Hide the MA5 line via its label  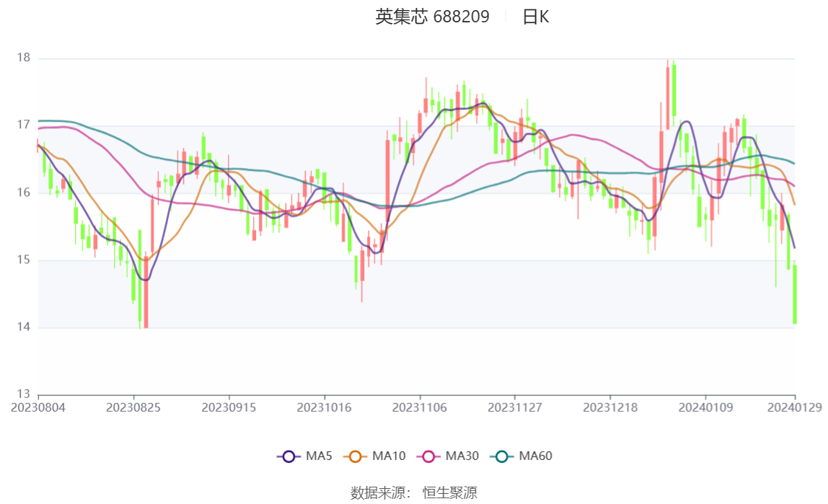[x=319, y=456]
